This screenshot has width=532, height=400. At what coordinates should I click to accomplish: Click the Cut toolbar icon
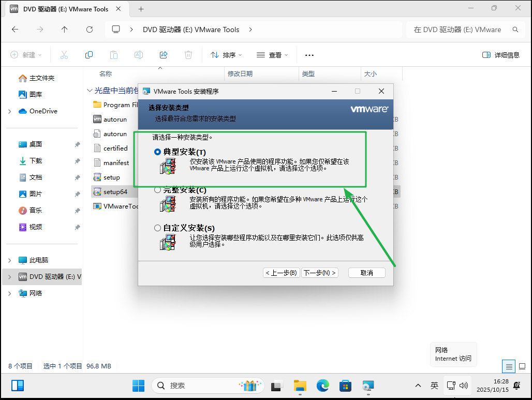pos(64,55)
